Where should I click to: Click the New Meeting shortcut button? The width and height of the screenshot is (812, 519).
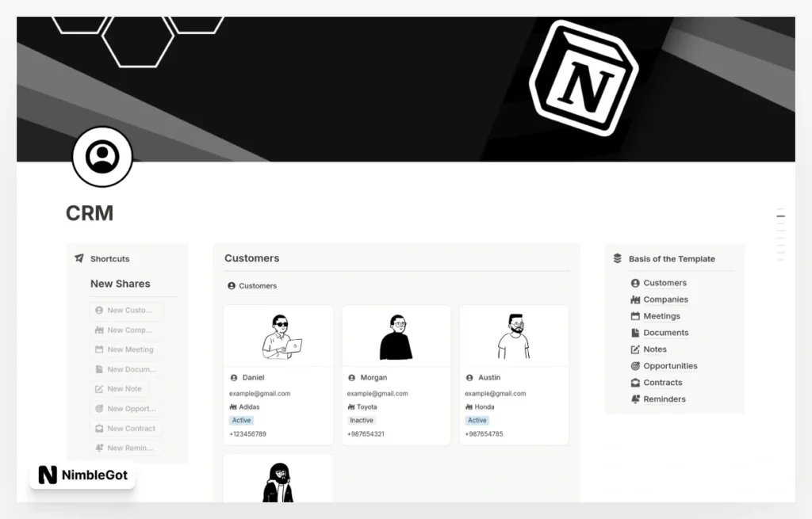[126, 349]
